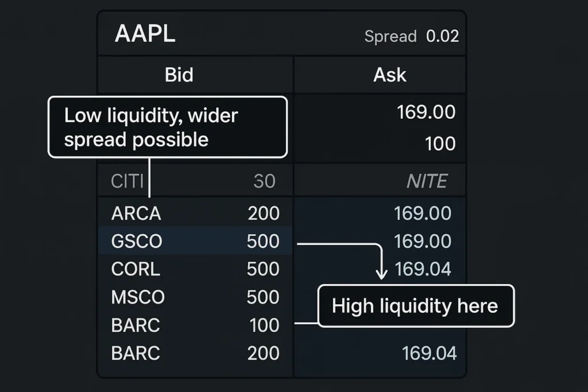Select the ARCA bid row

[195, 214]
